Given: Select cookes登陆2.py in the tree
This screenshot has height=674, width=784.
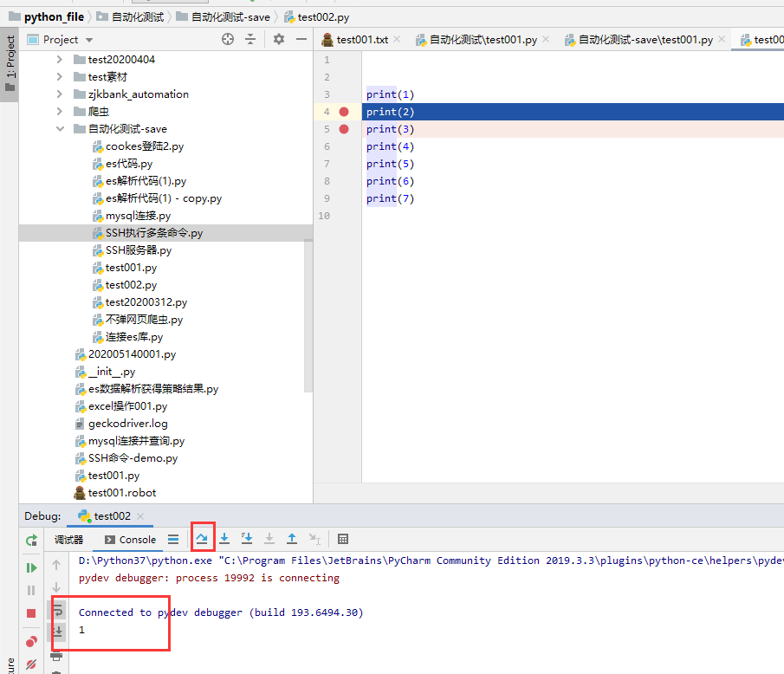Looking at the screenshot, I should point(145,146).
